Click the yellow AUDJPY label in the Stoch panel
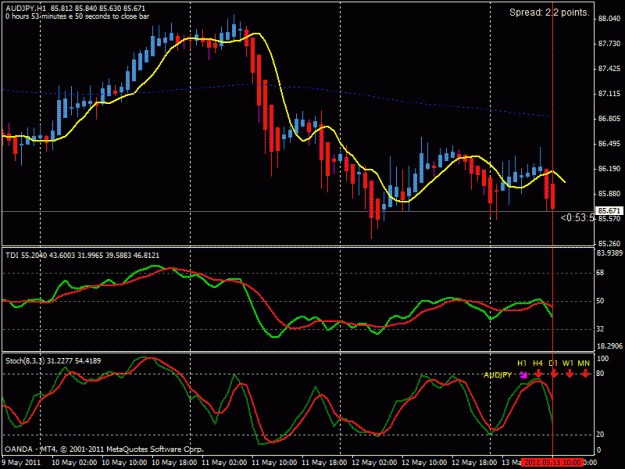Screen dimensions: 625x469 click(497, 375)
